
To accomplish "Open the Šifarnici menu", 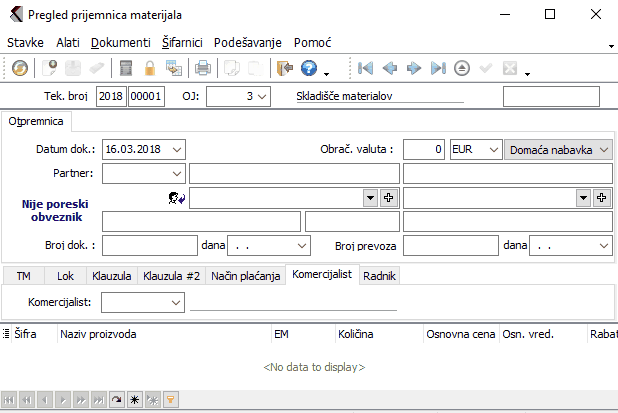I will coord(182,43).
